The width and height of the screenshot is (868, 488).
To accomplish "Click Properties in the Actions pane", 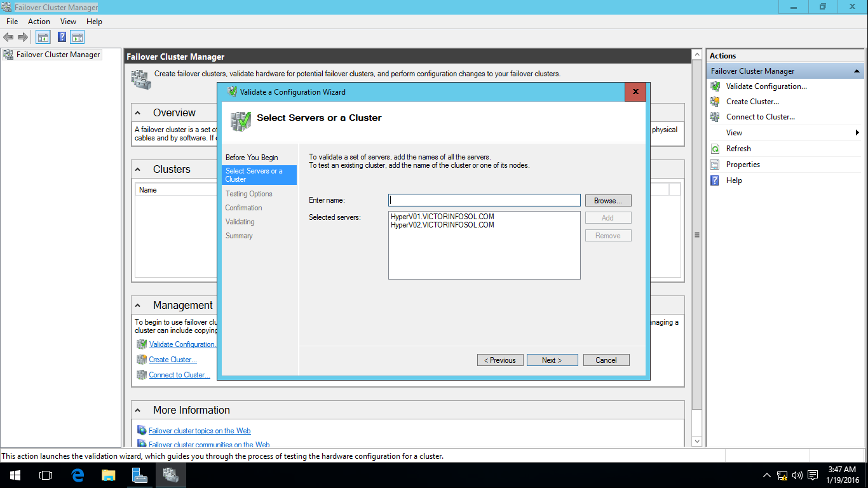I will click(743, 165).
